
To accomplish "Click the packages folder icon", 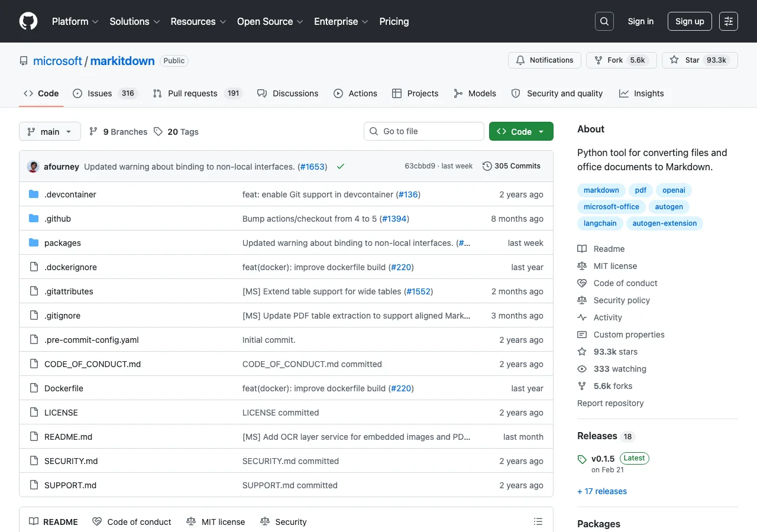I will pos(34,243).
